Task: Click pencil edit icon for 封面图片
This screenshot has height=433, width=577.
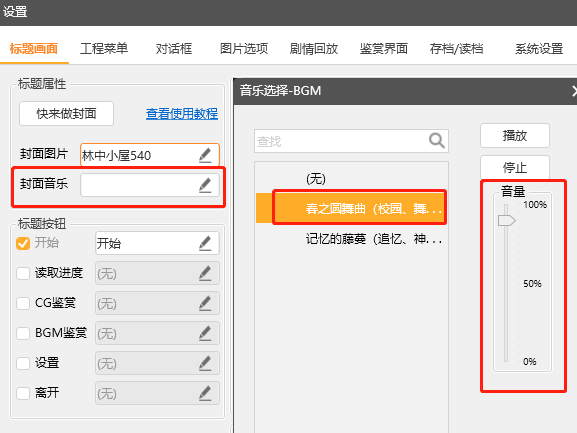Action: [x=205, y=155]
